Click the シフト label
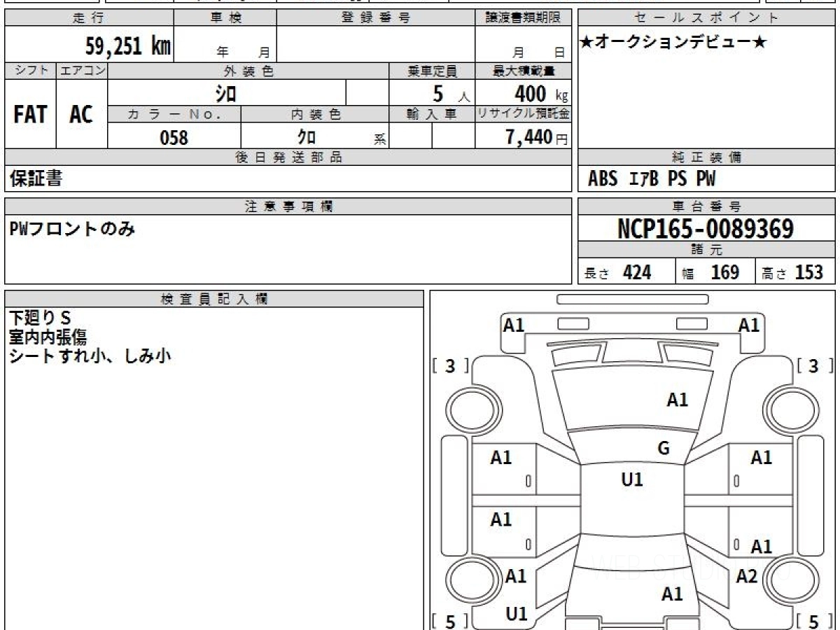840x630 pixels. 31,71
